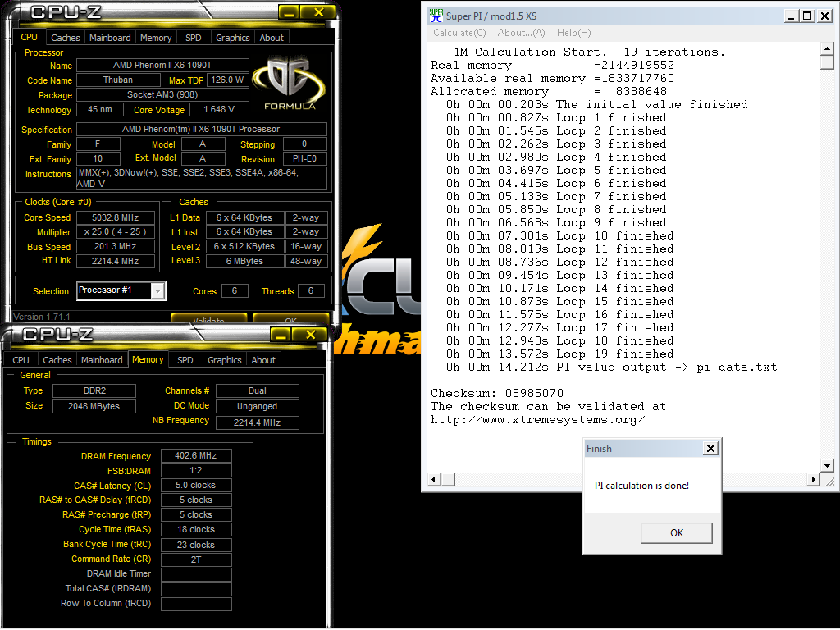This screenshot has height=630, width=840.
Task: Click the memory Size value 2048 MBytes
Action: (x=94, y=406)
